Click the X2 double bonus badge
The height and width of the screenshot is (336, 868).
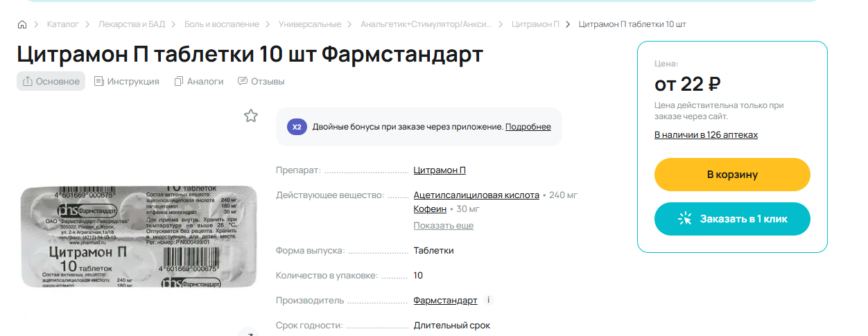point(297,127)
